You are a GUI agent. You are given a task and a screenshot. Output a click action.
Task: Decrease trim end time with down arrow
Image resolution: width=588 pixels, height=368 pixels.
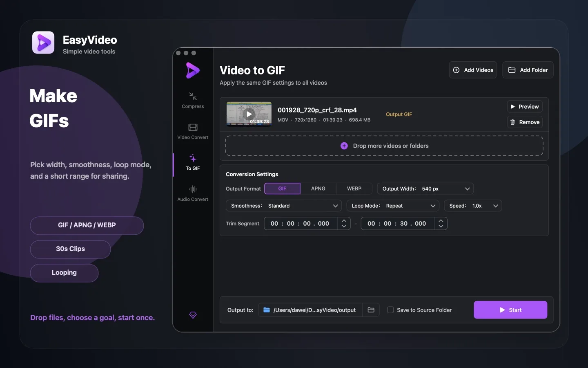tap(441, 226)
